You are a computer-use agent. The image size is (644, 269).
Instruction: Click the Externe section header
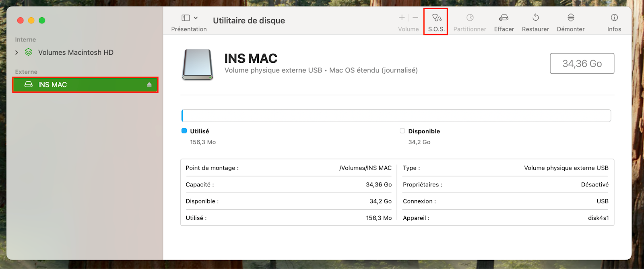[26, 72]
